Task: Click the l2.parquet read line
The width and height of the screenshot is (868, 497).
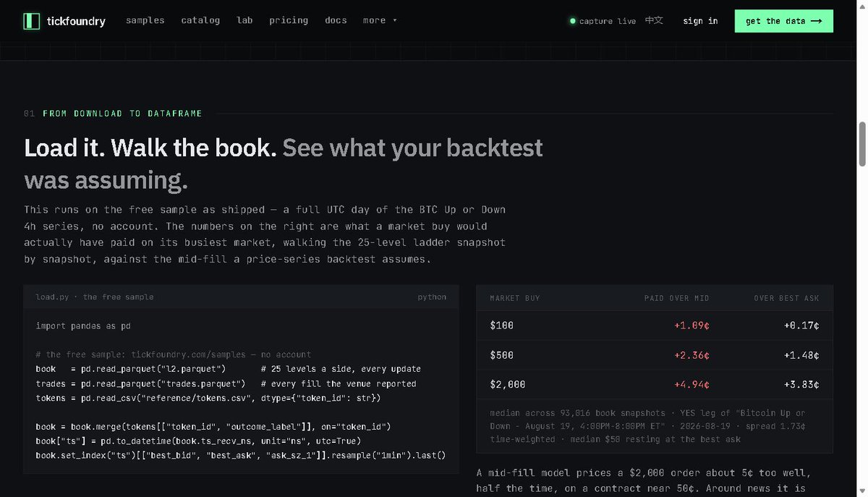Action: coord(229,369)
